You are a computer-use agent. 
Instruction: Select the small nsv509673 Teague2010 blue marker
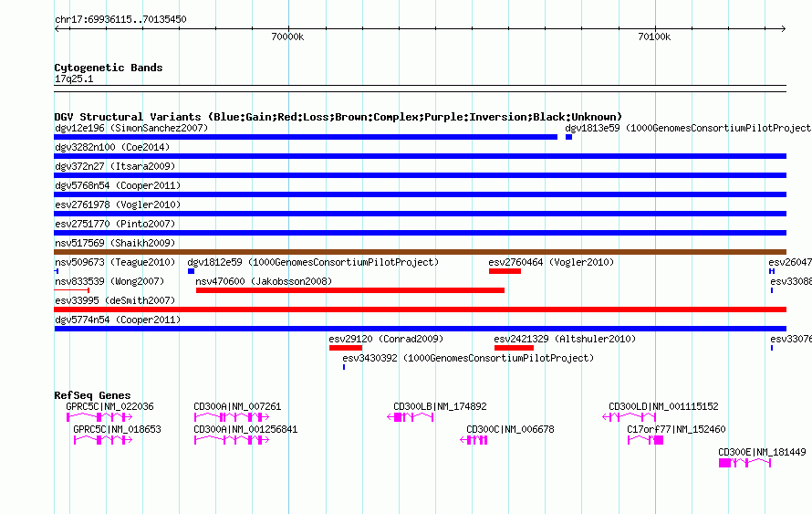coord(57,271)
